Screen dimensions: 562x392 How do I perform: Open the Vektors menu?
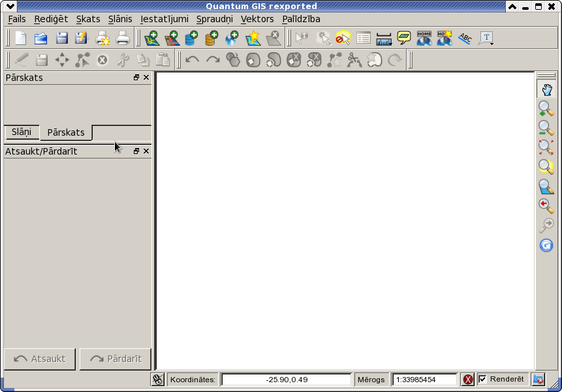click(x=257, y=19)
